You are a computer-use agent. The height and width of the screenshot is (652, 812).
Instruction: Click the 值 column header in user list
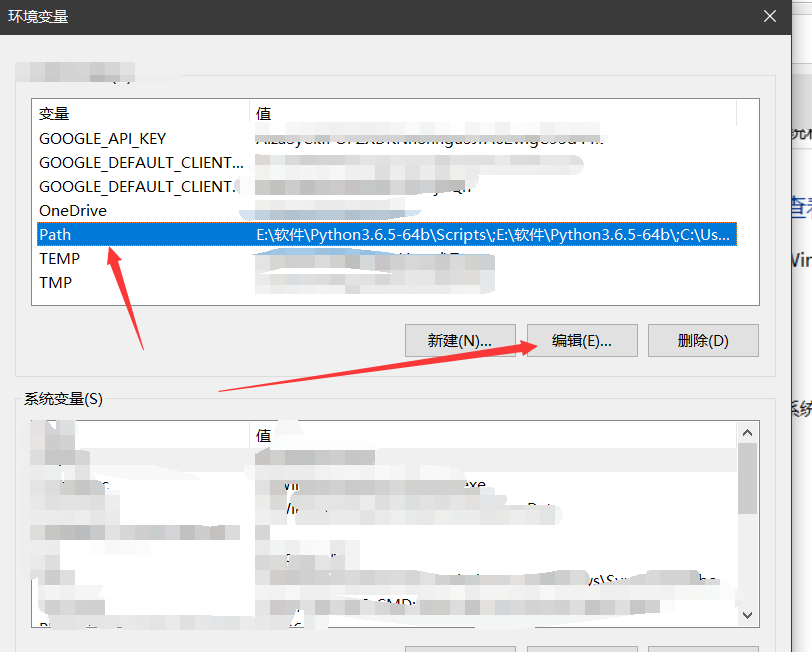(x=493, y=113)
